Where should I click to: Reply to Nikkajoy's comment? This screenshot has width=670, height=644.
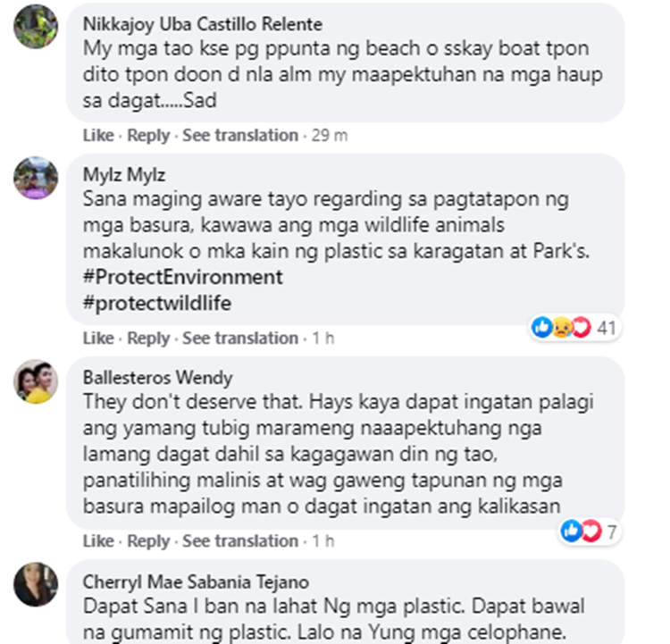tap(148, 136)
